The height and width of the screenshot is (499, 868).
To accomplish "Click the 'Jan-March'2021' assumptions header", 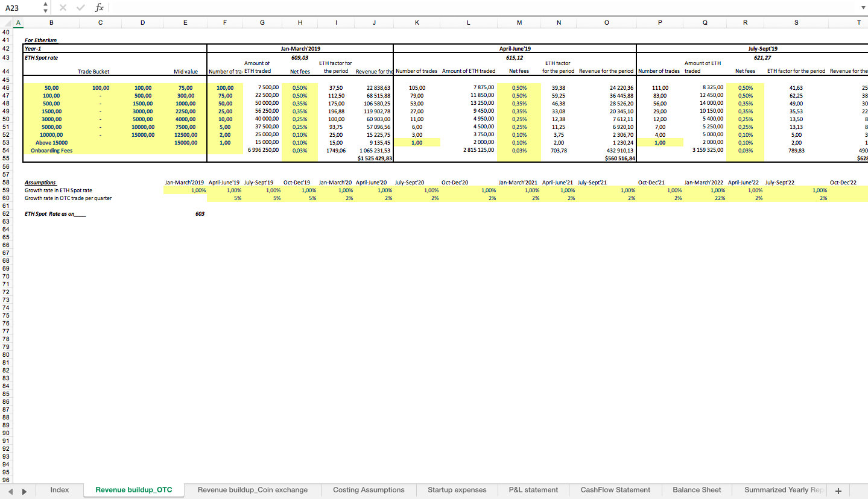I will point(519,182).
